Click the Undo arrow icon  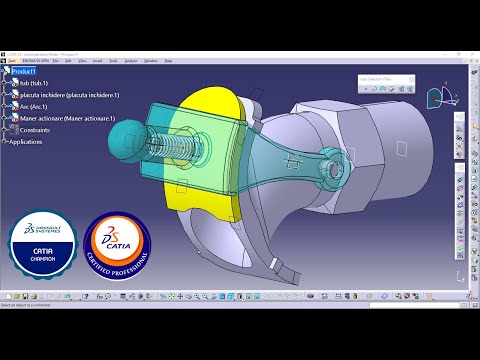[x=68, y=296]
